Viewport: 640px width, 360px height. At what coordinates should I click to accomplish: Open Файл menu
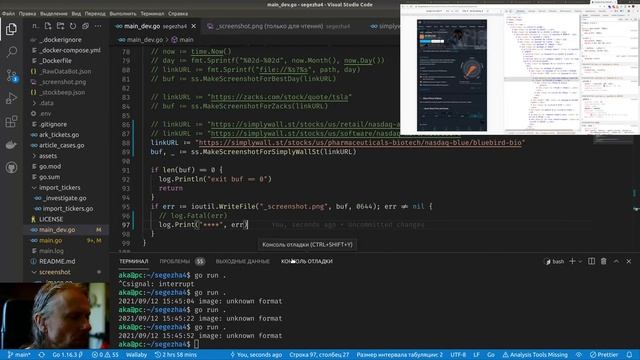click(8, 13)
